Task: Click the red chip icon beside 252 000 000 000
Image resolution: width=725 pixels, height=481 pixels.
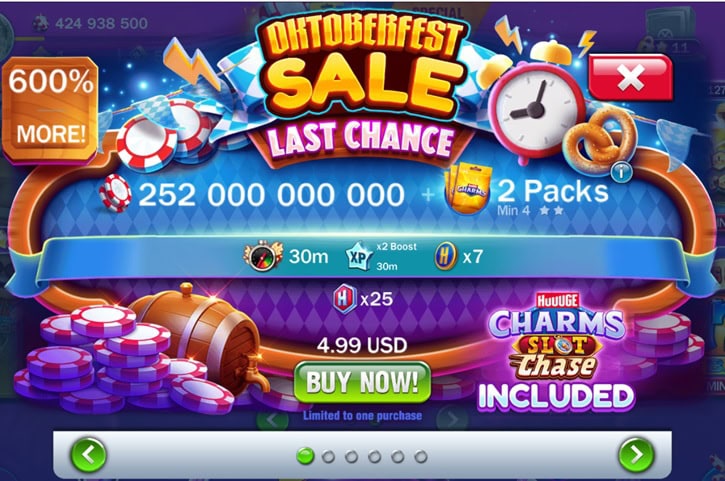Action: tap(116, 193)
